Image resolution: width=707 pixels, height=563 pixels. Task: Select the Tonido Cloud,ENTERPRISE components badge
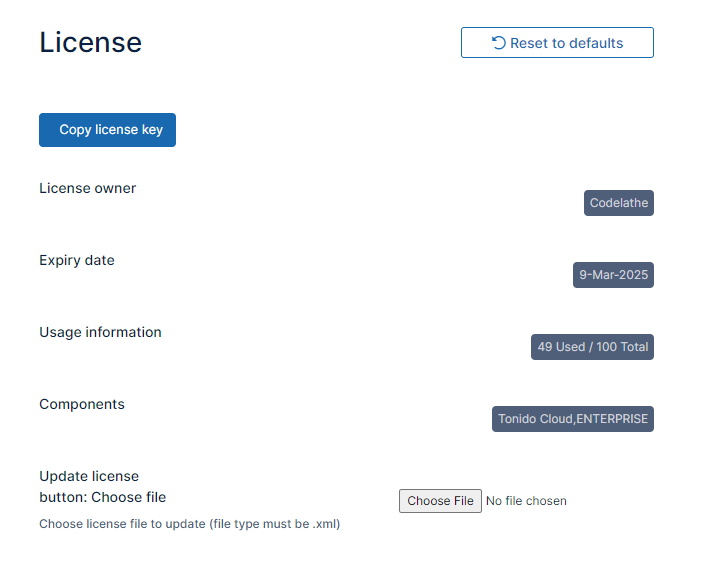[x=573, y=419]
